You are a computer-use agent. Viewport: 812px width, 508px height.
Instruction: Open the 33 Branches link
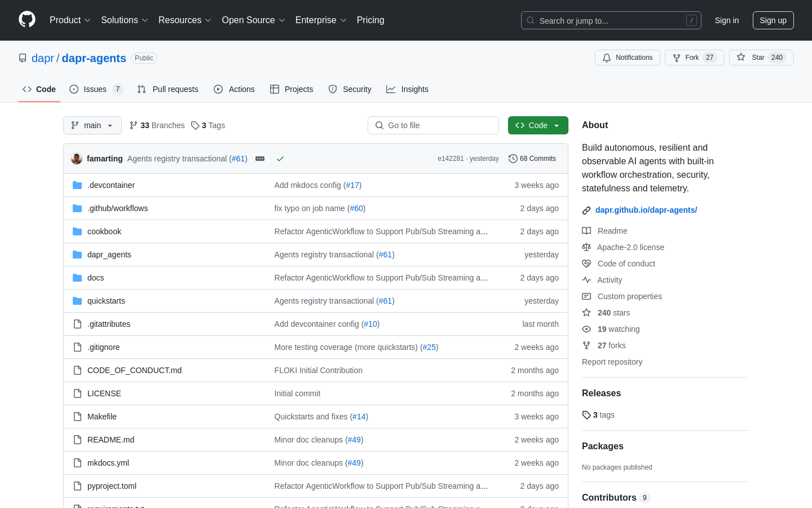157,125
